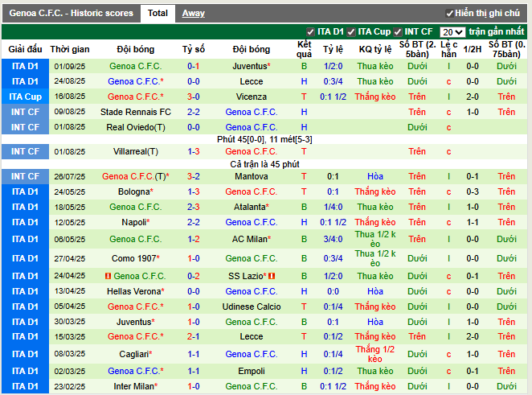Open Stade Rennais FC team link
The height and width of the screenshot is (395, 532).
coord(136,112)
